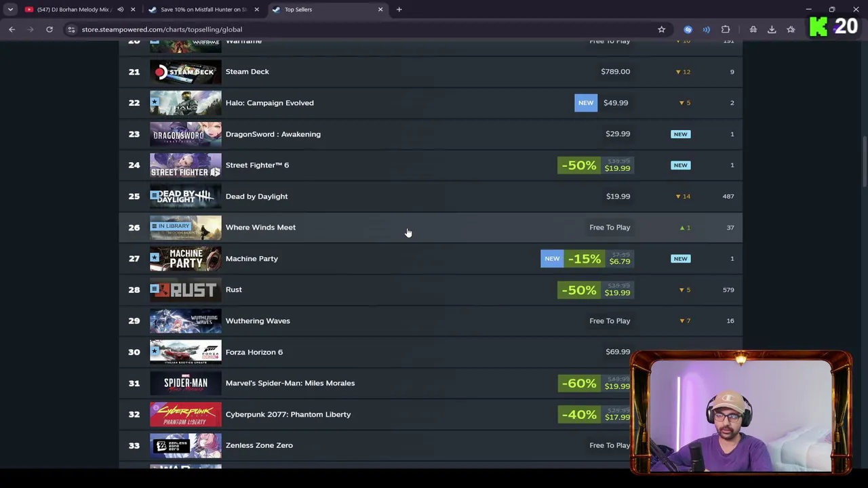Open the Street Fighter 6 thumbnail
Image resolution: width=868 pixels, height=488 pixels.
(x=185, y=165)
